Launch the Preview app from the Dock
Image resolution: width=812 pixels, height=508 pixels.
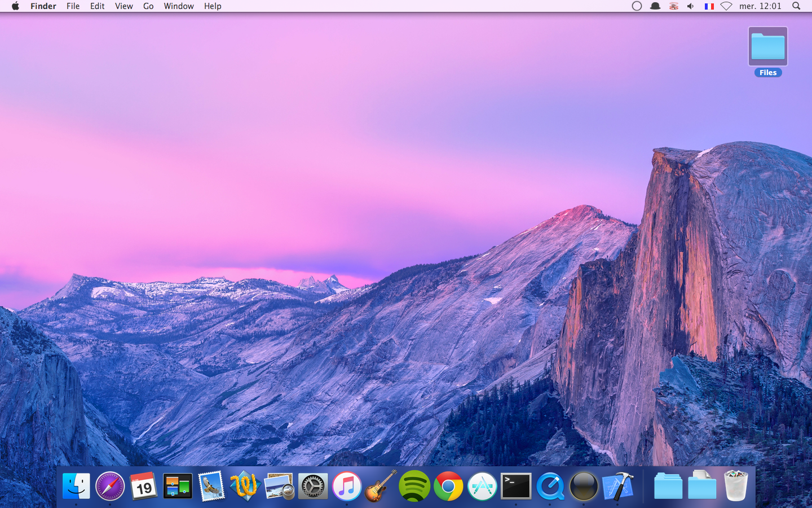click(x=279, y=486)
